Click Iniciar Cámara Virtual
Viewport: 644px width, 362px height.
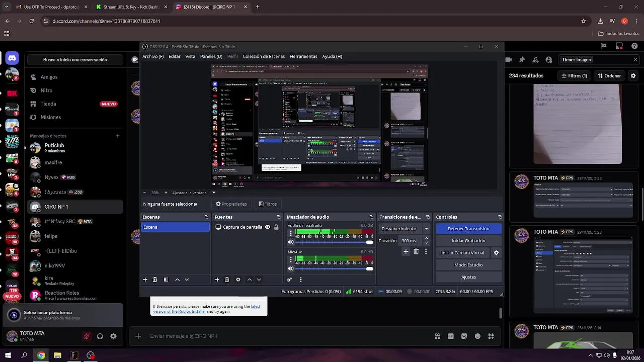click(x=462, y=253)
